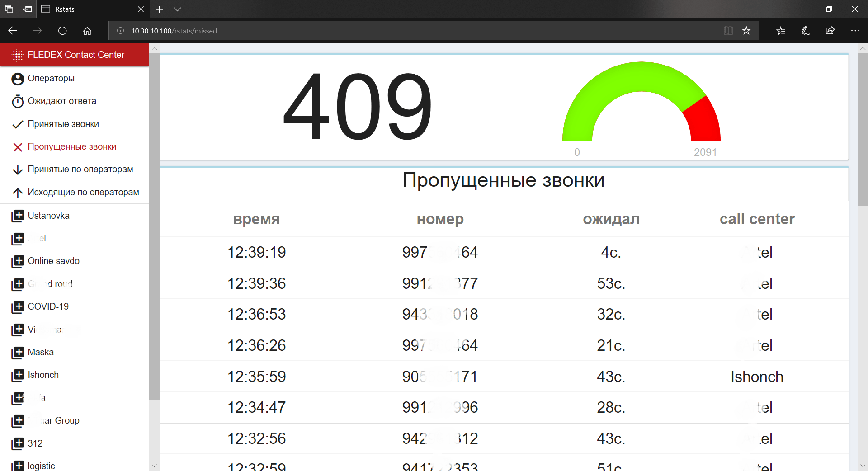
Task: Click the time cell 12:35:59
Action: pyautogui.click(x=256, y=377)
